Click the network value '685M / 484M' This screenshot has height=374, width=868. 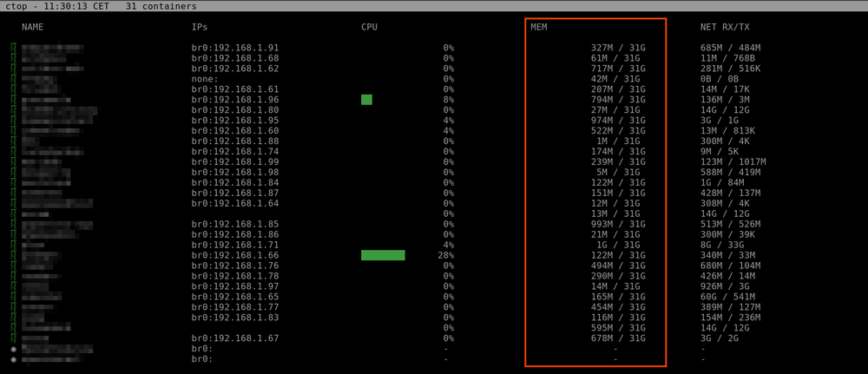coord(731,48)
